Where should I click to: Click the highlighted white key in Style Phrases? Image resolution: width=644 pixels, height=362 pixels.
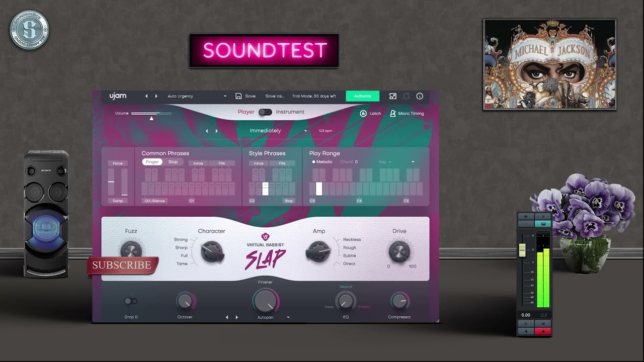(x=265, y=189)
